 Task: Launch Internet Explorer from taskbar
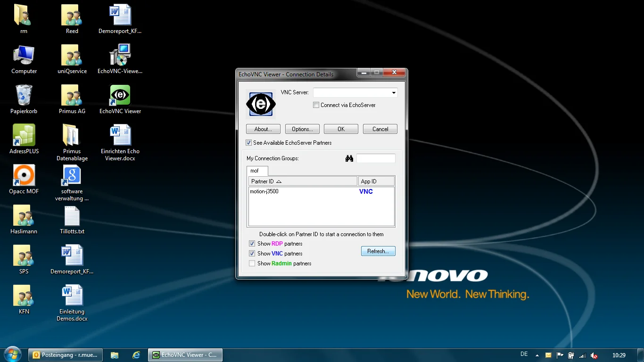click(136, 355)
